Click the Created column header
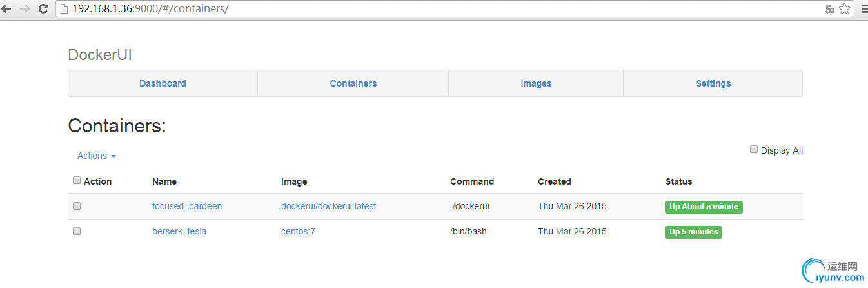868x288 pixels. (555, 181)
